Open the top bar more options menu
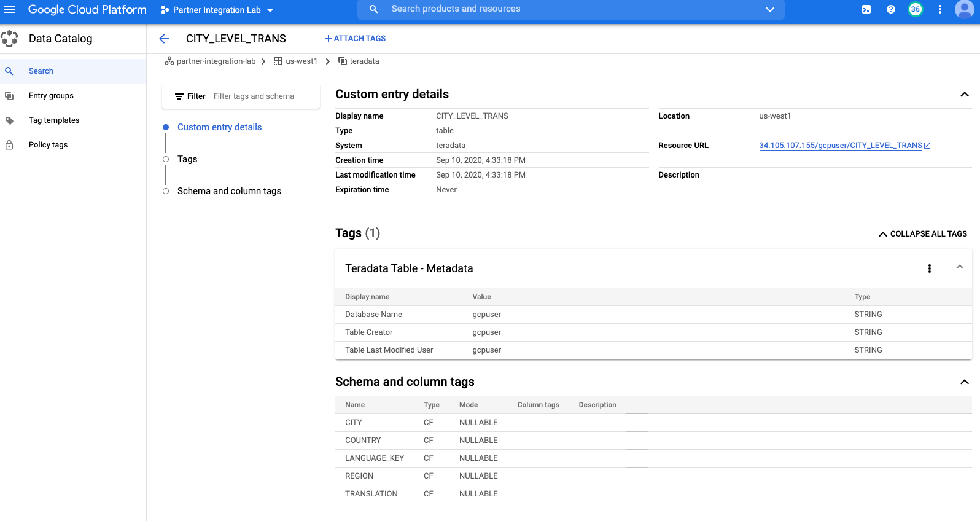980x521 pixels. (x=940, y=9)
